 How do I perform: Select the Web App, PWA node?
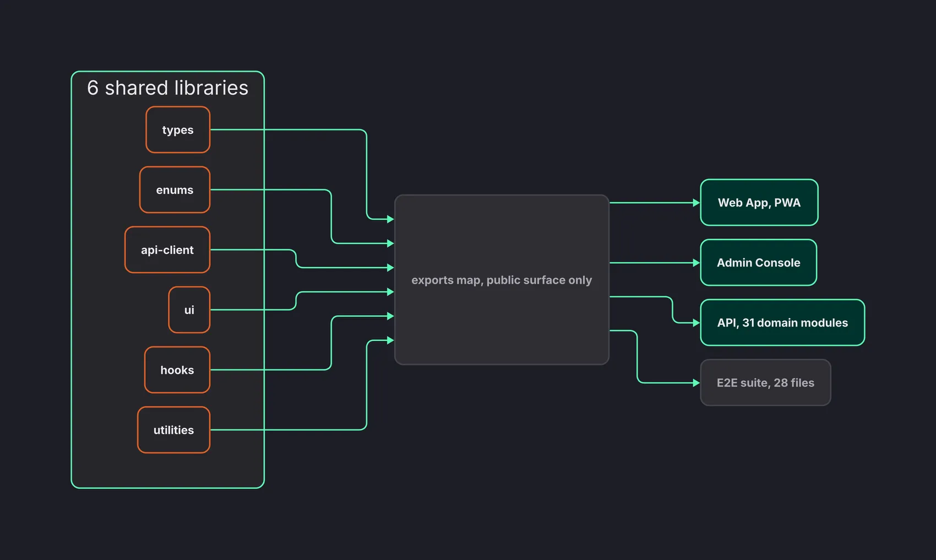tap(759, 203)
